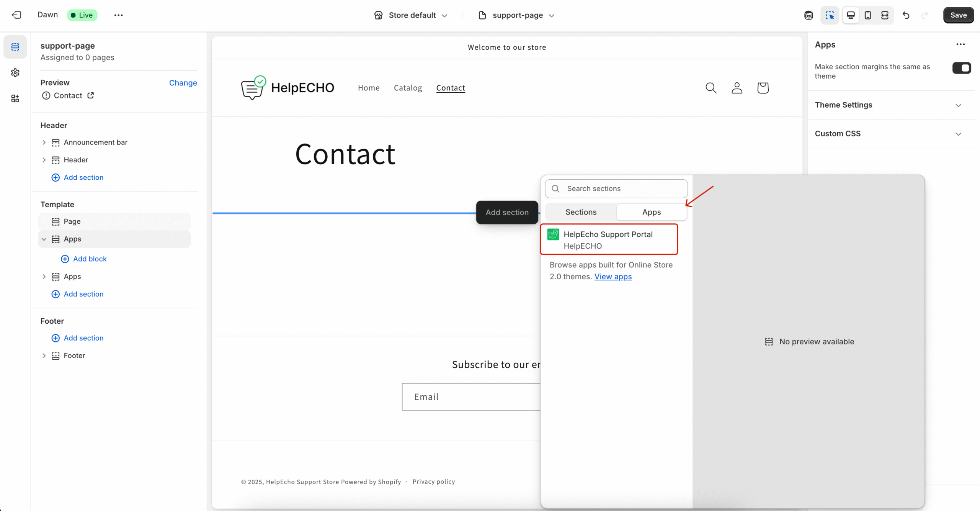The image size is (980, 511).
Task: Toggle section margins same as theme
Action: coord(961,68)
